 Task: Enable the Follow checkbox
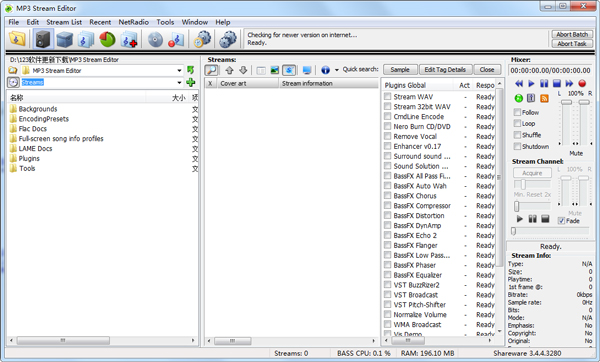(x=517, y=112)
